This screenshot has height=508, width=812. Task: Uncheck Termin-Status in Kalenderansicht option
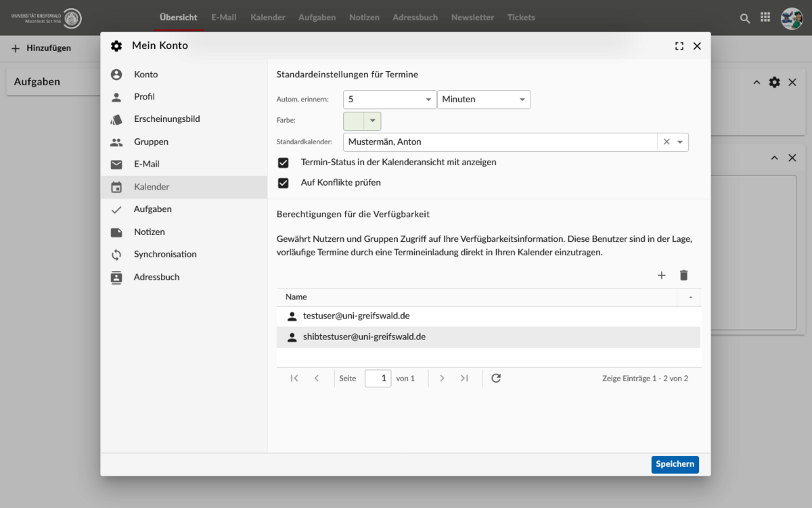pyautogui.click(x=284, y=163)
